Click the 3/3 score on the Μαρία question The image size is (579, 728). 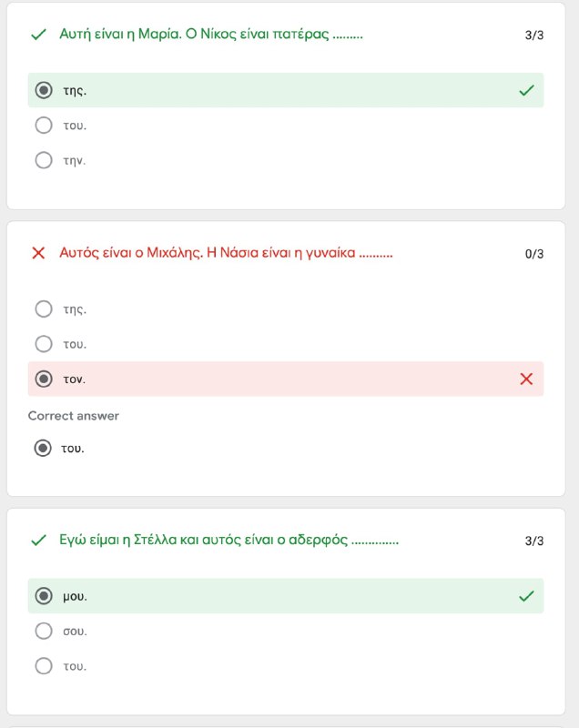(x=534, y=35)
